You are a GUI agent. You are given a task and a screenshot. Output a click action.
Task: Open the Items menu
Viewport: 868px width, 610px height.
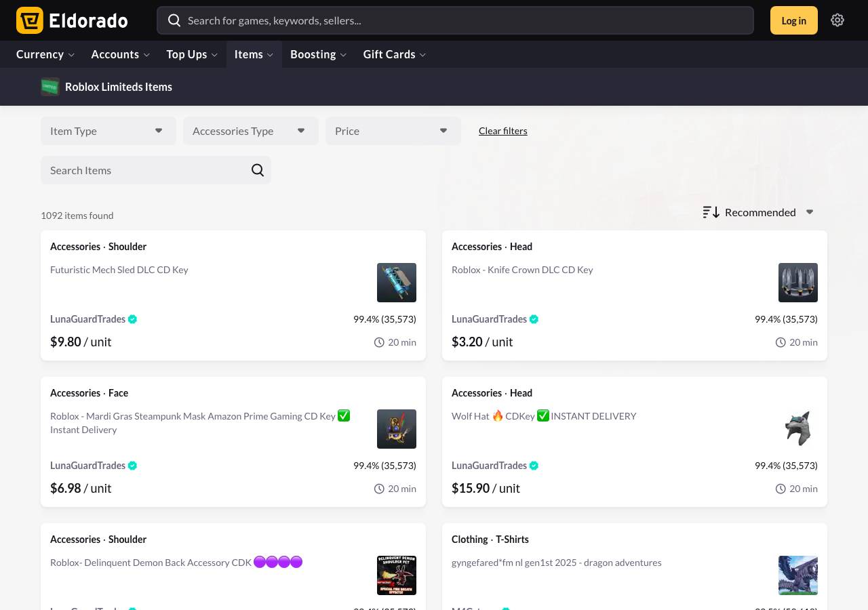[x=254, y=54]
